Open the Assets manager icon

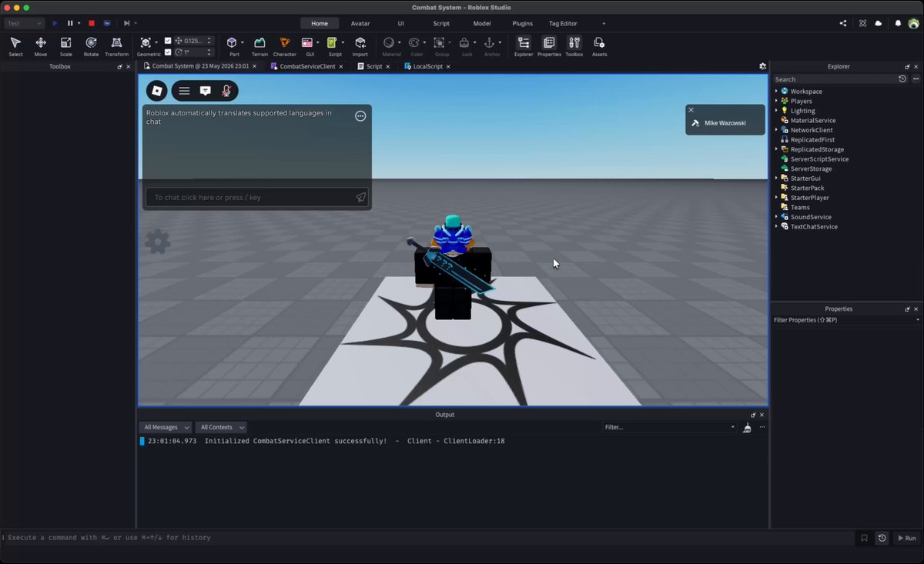(x=599, y=46)
